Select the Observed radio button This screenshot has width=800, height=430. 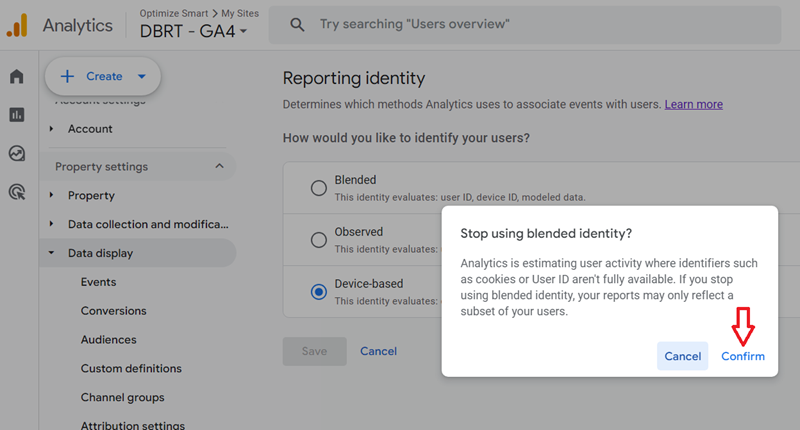pos(319,240)
